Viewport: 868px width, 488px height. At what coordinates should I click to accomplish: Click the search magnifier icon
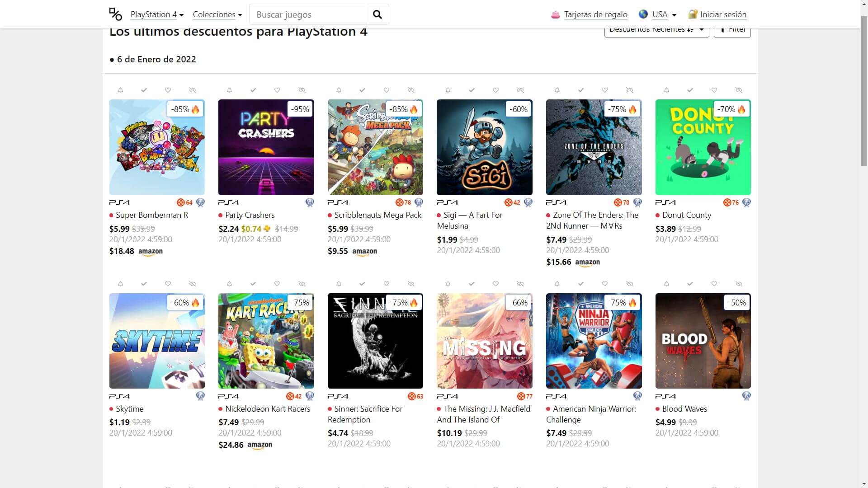click(x=377, y=14)
